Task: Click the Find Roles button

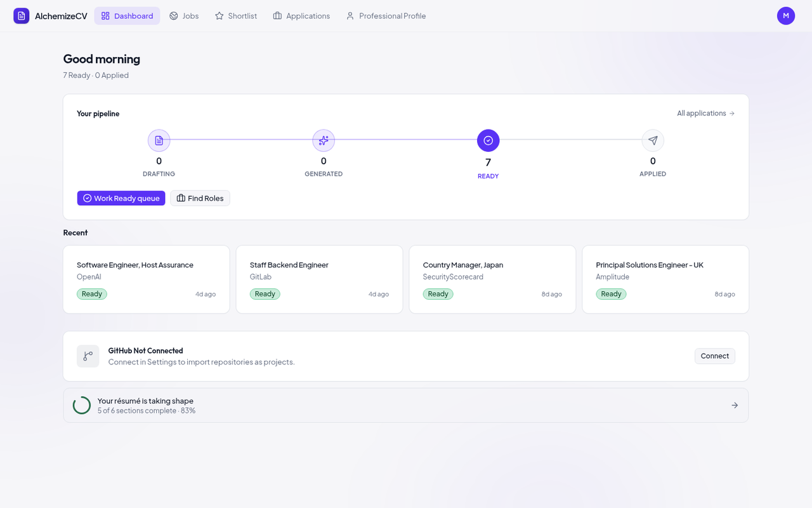Action: tap(200, 198)
